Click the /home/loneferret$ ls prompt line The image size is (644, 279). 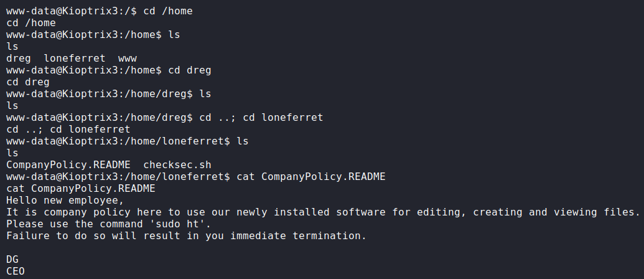tap(127, 141)
